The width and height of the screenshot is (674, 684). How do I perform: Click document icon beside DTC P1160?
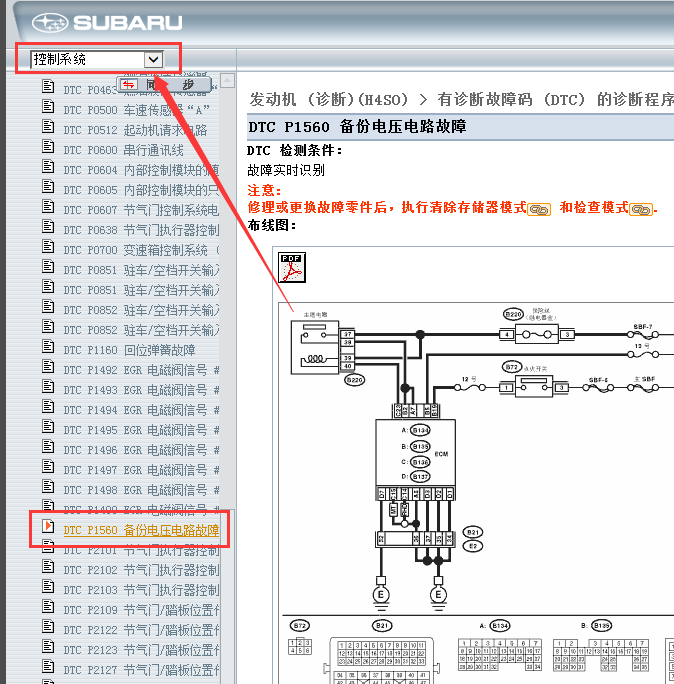48,347
